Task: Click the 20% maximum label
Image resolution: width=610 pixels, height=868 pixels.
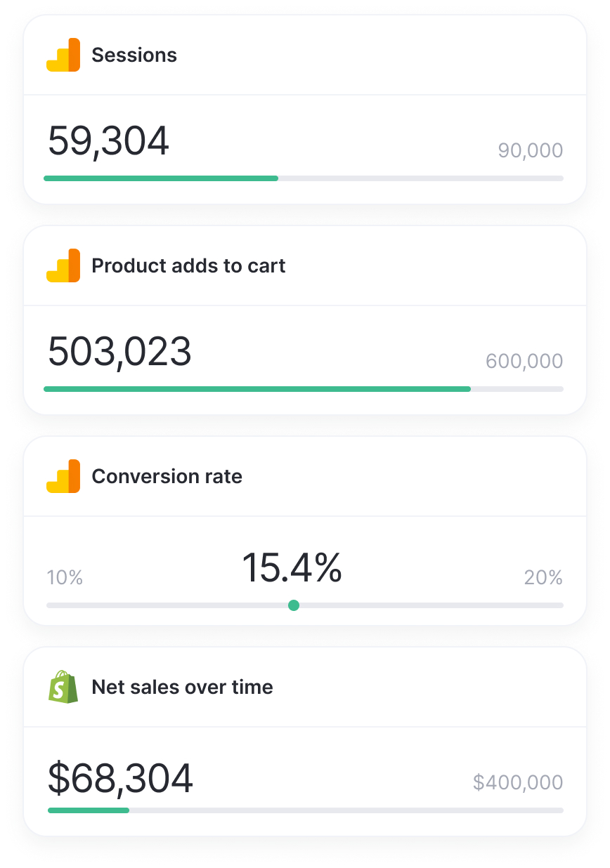Action: tap(543, 578)
